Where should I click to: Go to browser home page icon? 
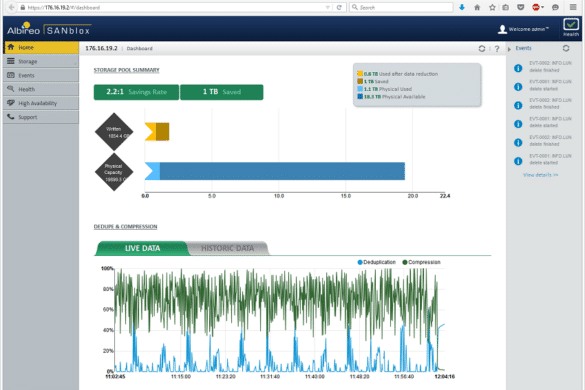point(477,7)
